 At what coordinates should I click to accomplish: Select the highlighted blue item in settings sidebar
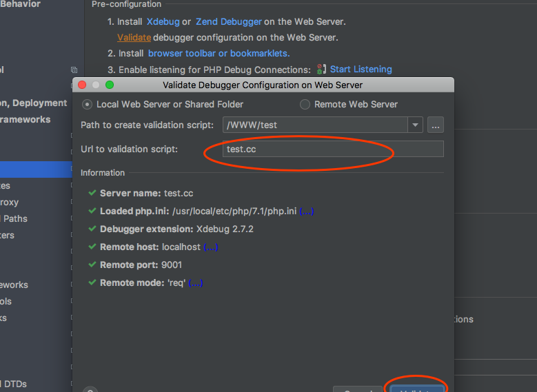coord(36,169)
